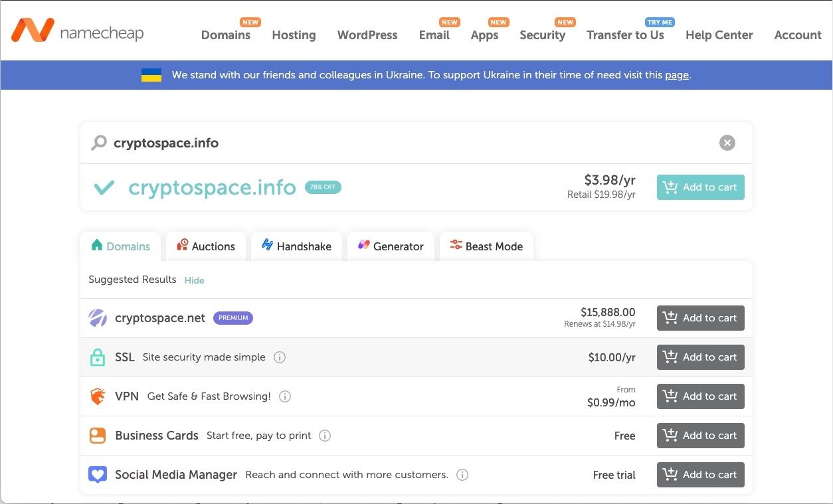833x504 pixels.
Task: Click the Beast Mode sliders icon
Action: [455, 244]
